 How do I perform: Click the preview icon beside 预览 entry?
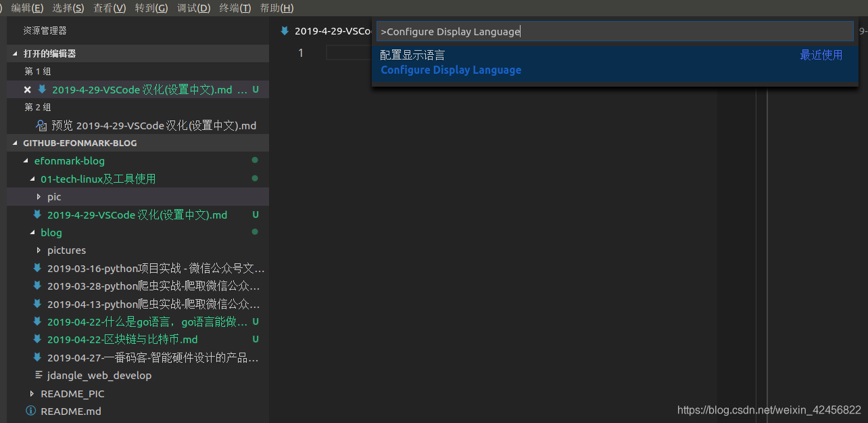(x=41, y=125)
